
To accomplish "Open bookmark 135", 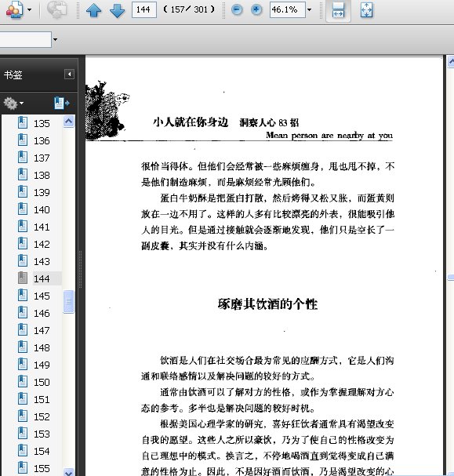I will tap(42, 124).
